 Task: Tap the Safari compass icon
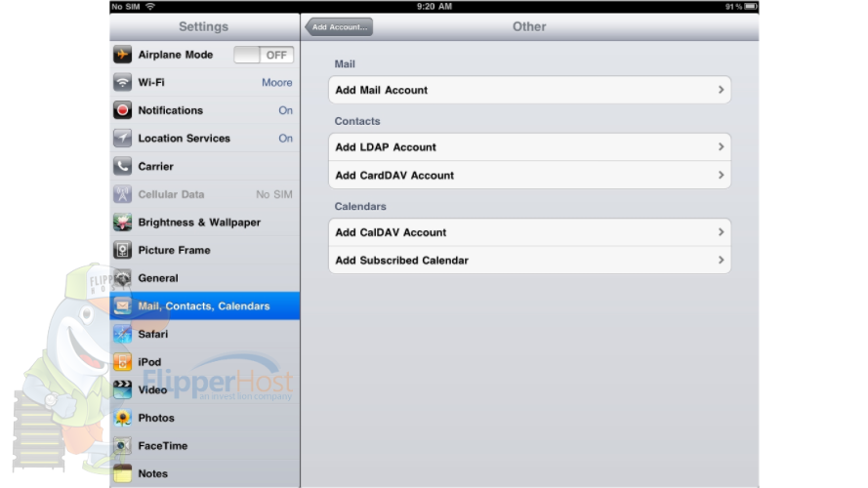pyautogui.click(x=122, y=334)
